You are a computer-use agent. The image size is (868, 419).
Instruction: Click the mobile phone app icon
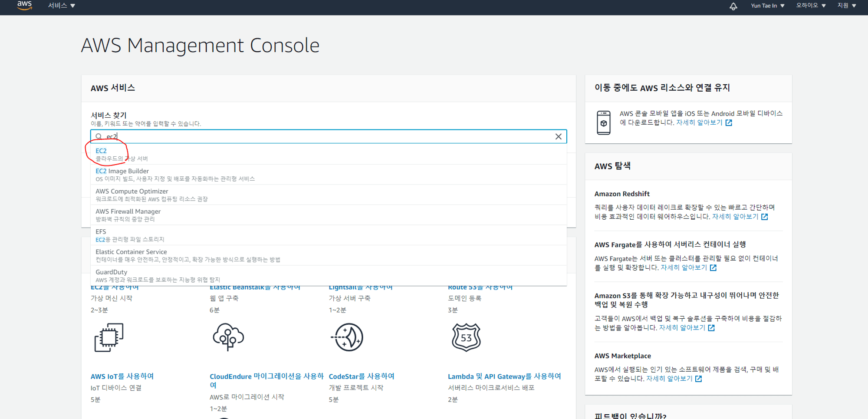click(x=603, y=122)
